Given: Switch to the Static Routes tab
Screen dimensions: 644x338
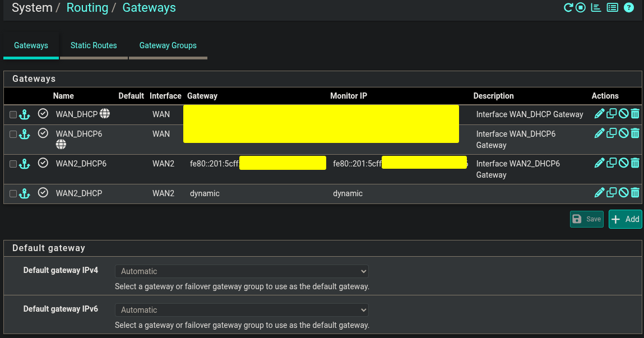Looking at the screenshot, I should click(x=94, y=45).
